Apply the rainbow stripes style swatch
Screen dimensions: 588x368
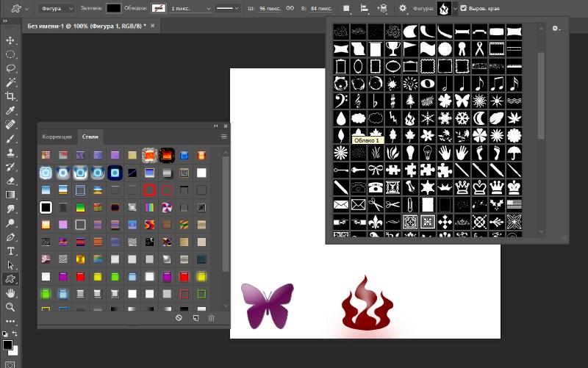[149, 207]
